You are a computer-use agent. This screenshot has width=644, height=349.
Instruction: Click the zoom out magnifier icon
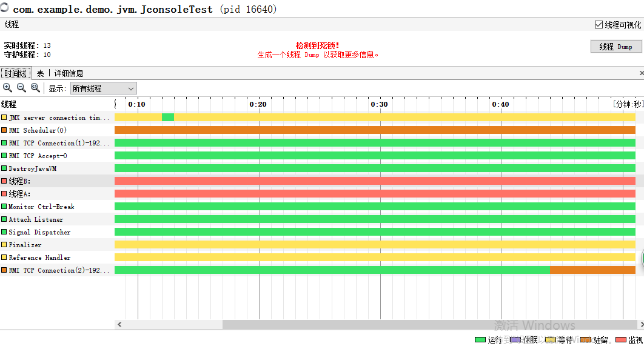click(21, 87)
